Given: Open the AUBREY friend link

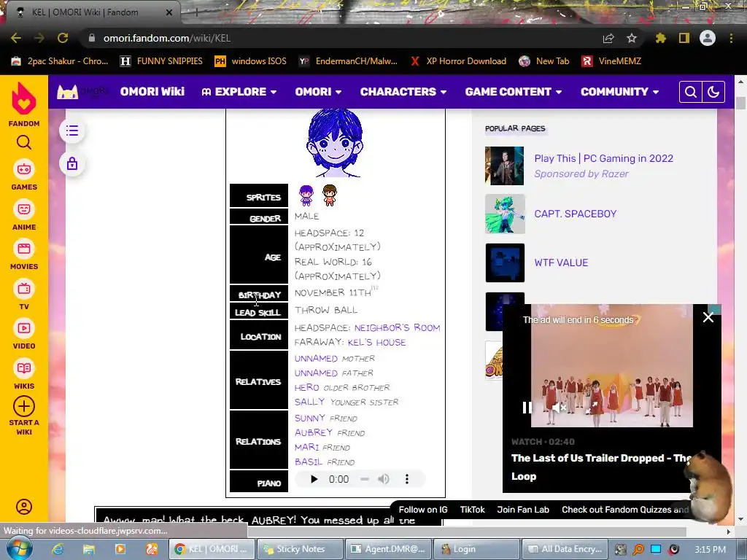Looking at the screenshot, I should [314, 432].
